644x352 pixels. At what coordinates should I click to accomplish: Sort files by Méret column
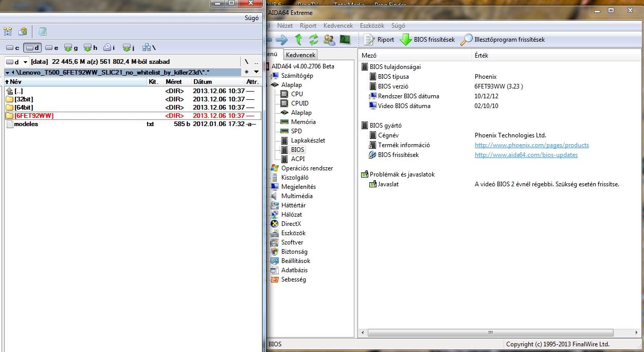click(177, 82)
